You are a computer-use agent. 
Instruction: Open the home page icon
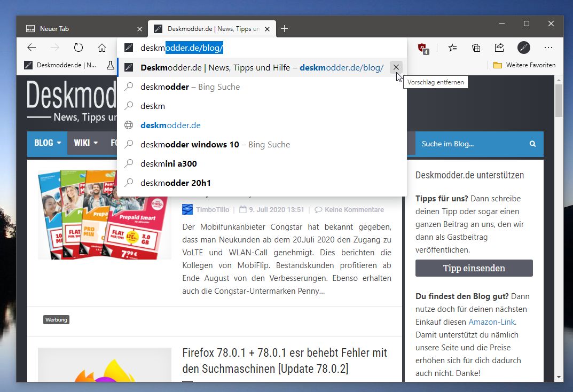tap(102, 48)
